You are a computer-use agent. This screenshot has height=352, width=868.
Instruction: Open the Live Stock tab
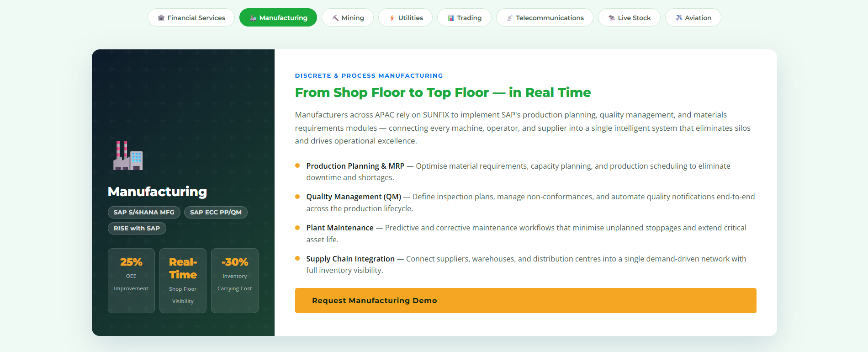pyautogui.click(x=629, y=17)
